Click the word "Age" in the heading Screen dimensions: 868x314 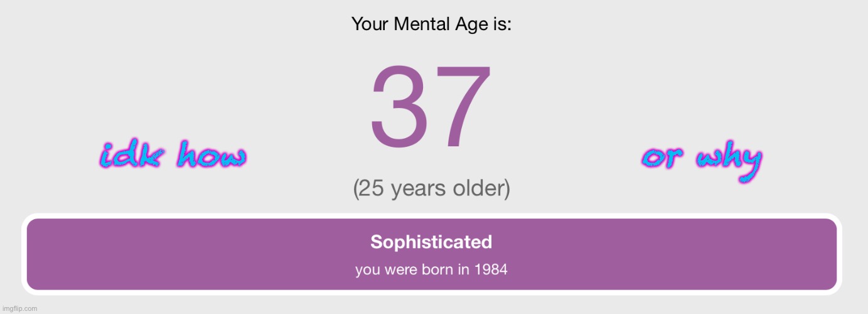(x=475, y=26)
